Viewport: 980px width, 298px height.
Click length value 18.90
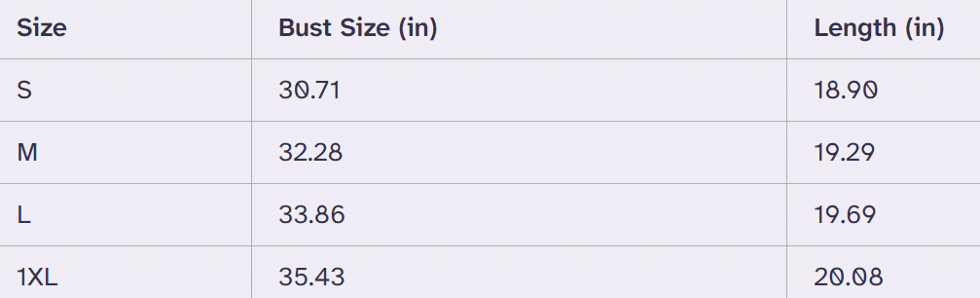846,90
